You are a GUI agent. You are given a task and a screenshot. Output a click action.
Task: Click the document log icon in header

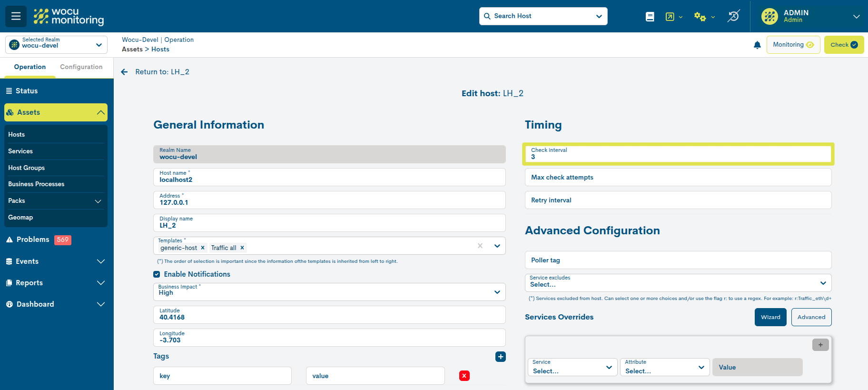pos(650,17)
